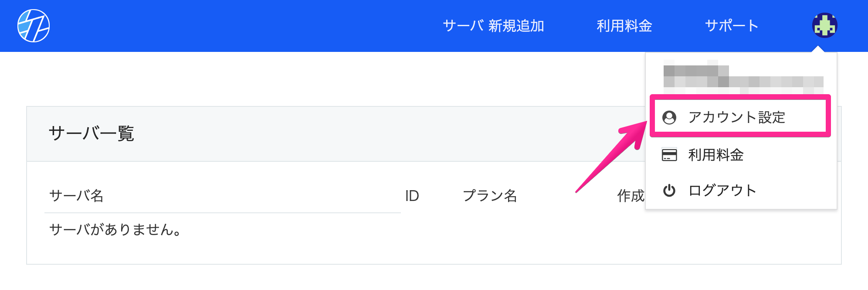The height and width of the screenshot is (290, 868).
Task: Open サポート in the top navigation
Action: (x=732, y=26)
